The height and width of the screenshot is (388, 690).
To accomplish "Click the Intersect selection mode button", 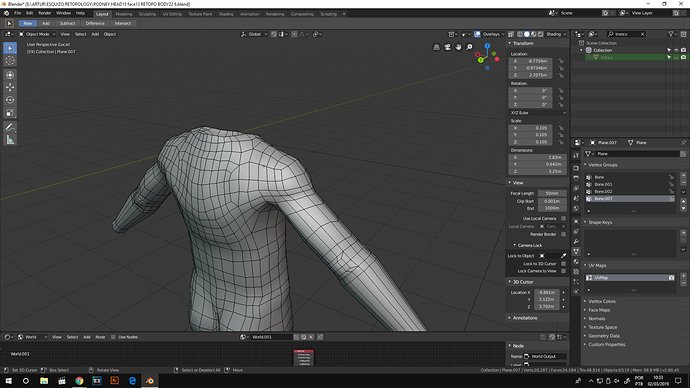I will click(123, 23).
